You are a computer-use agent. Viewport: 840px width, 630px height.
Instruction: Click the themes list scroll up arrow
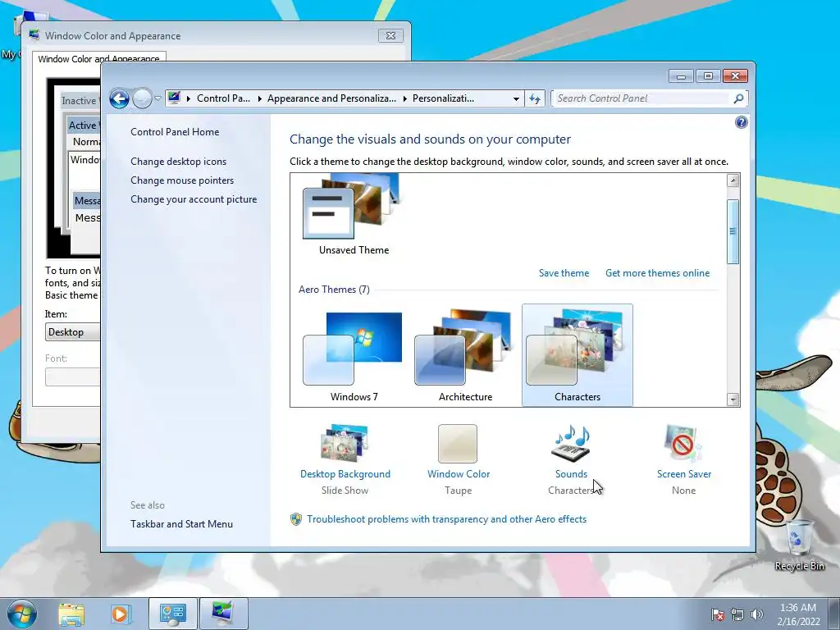click(733, 180)
